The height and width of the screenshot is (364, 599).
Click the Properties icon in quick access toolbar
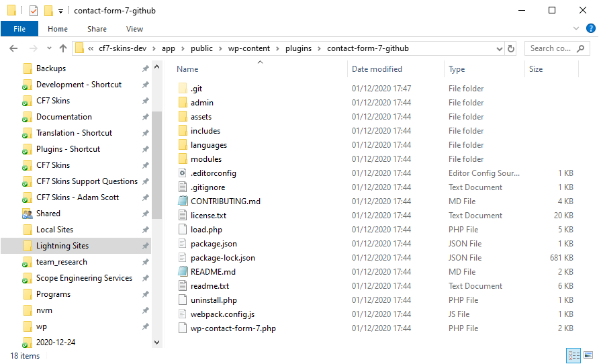tap(34, 11)
